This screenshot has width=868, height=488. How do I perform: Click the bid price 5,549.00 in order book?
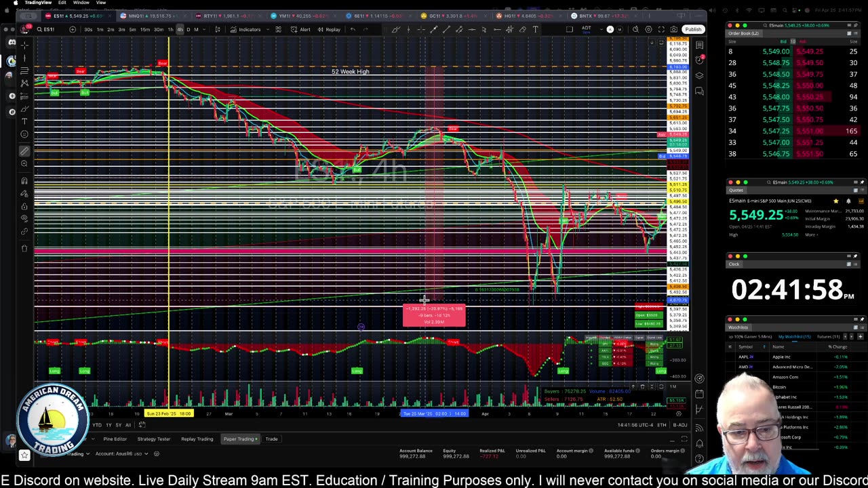pyautogui.click(x=776, y=52)
